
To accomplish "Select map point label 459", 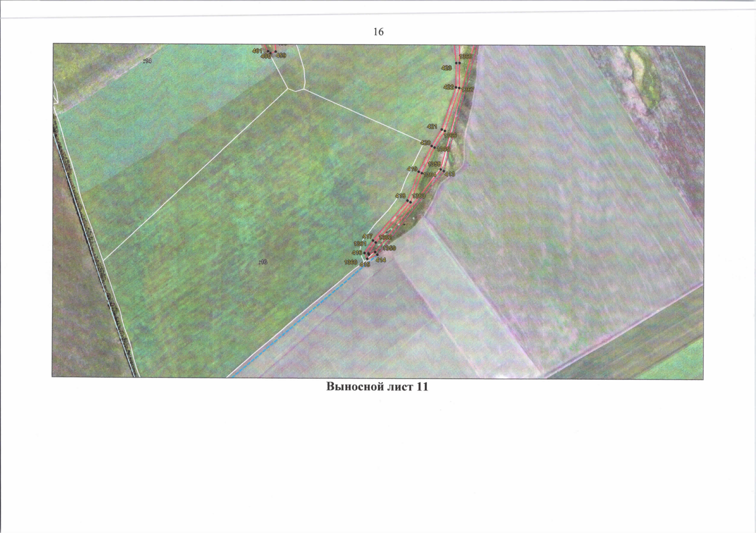I will (281, 56).
